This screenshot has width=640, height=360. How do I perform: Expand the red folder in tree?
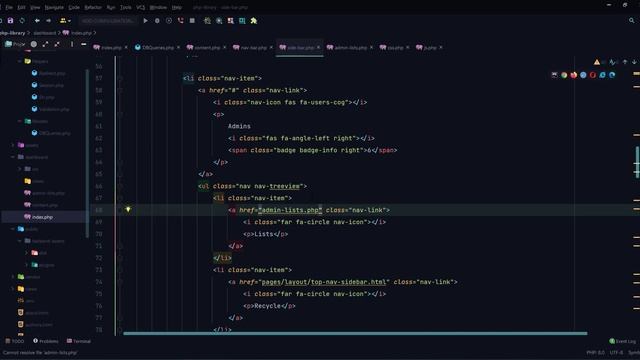point(27,253)
